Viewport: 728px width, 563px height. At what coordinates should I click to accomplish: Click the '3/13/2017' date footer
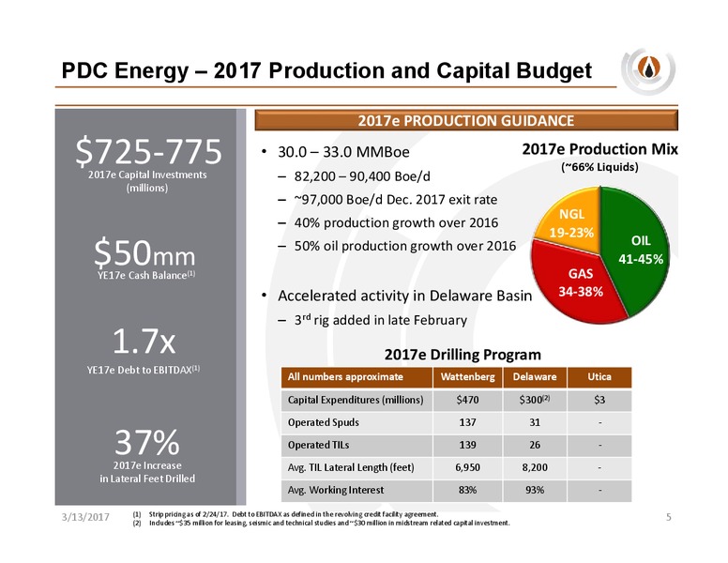(x=85, y=517)
